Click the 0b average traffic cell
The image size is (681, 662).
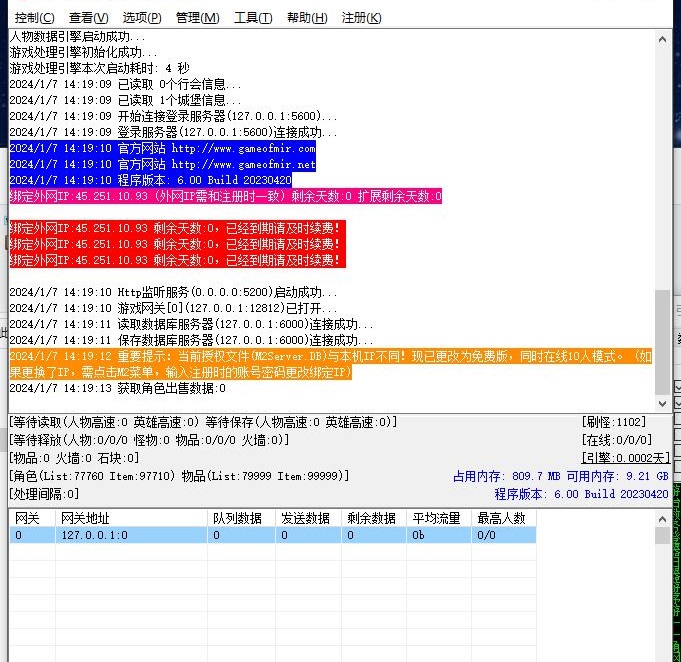pyautogui.click(x=439, y=535)
